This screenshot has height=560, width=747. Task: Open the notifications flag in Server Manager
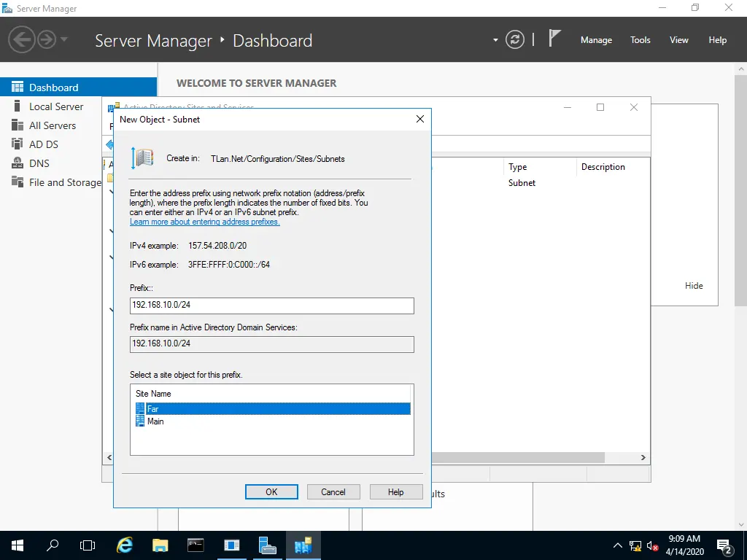coord(554,39)
